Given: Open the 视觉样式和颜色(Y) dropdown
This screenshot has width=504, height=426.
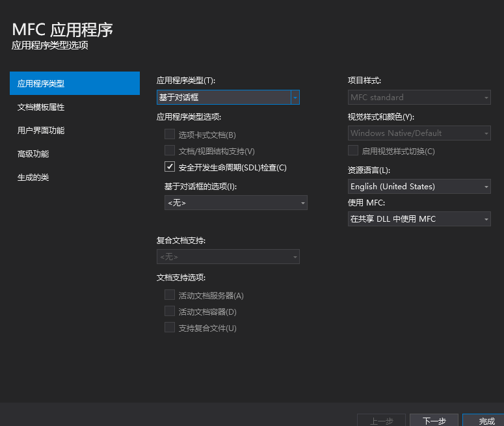Looking at the screenshot, I should (419, 133).
